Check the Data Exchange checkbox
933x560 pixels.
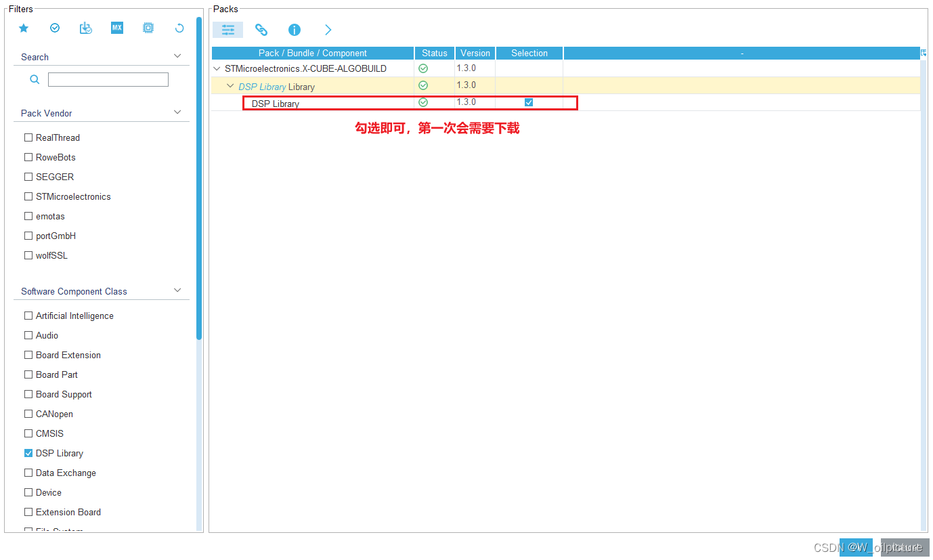tap(28, 473)
